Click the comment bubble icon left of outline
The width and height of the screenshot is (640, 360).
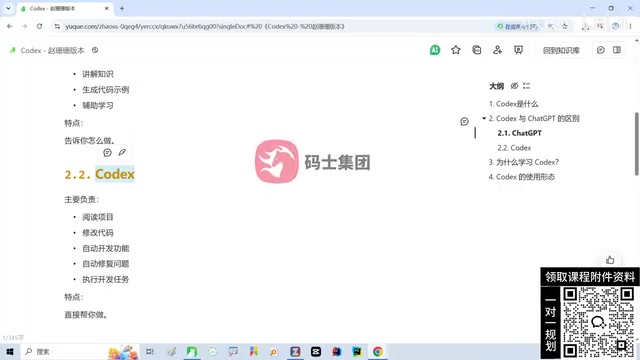click(x=464, y=122)
